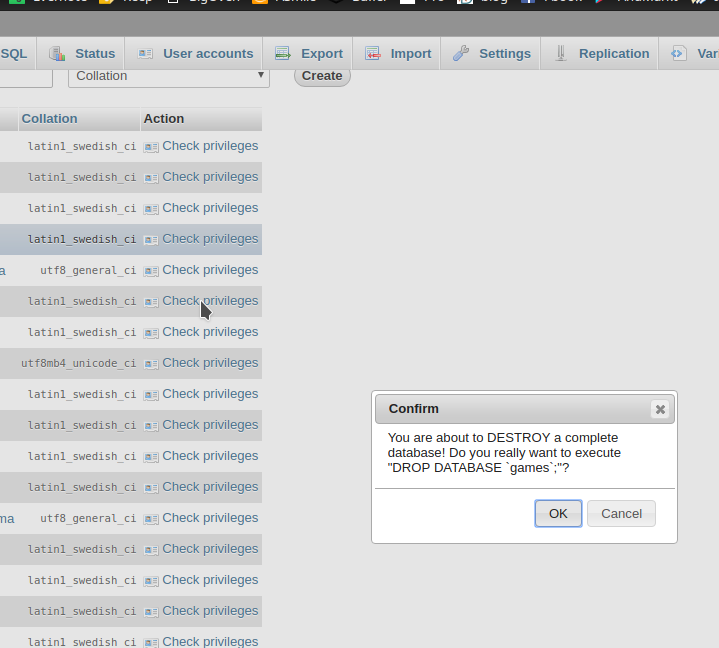The image size is (719, 648).
Task: Close the Confirm dialog with X
Action: [660, 409]
